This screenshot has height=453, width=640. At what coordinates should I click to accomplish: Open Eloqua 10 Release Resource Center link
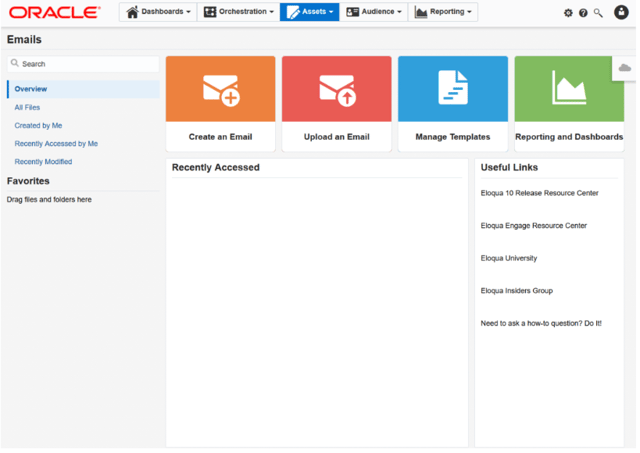539,193
